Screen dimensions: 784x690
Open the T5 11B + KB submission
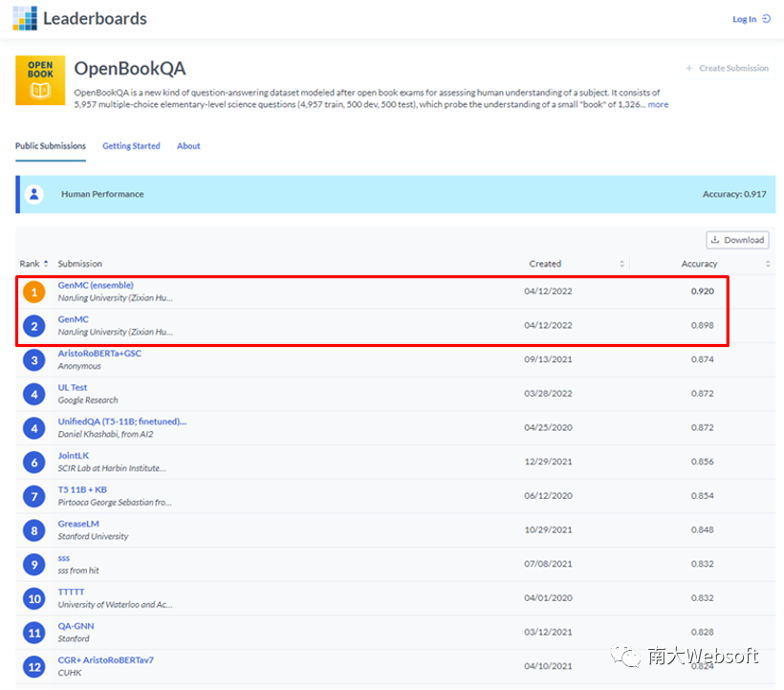click(82, 489)
